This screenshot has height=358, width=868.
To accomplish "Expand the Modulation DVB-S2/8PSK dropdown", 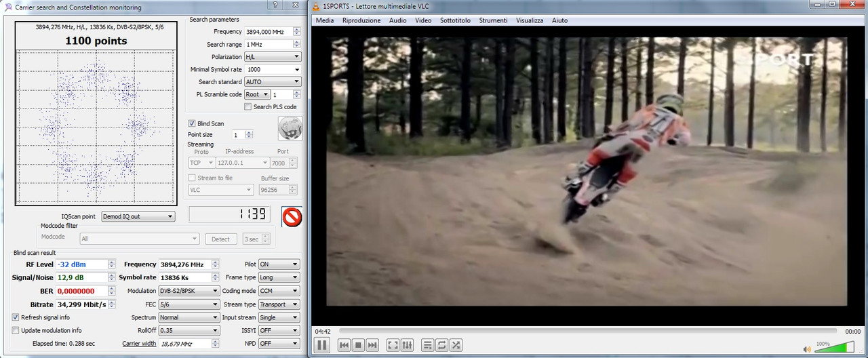I will click(189, 291).
